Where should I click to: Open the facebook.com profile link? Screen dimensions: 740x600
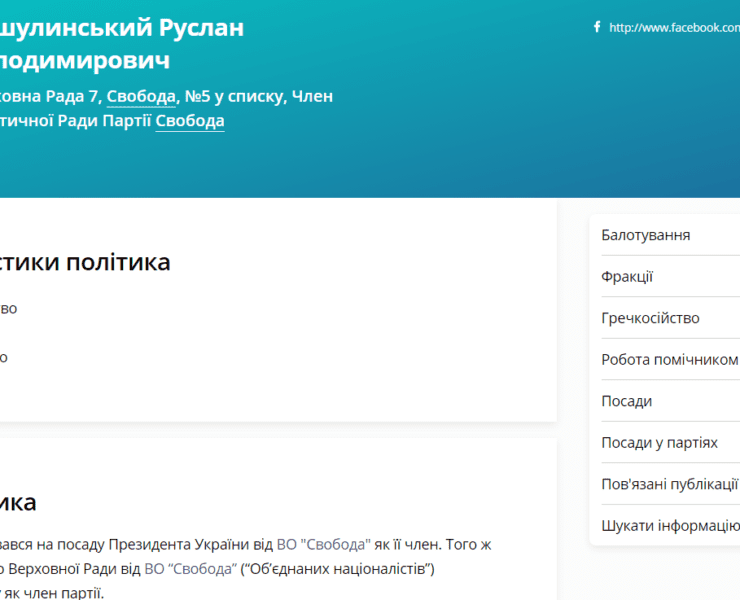(674, 28)
